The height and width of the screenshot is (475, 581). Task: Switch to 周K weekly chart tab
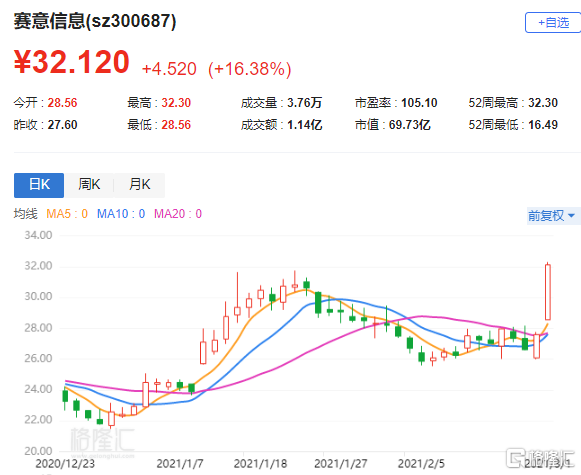tap(89, 185)
